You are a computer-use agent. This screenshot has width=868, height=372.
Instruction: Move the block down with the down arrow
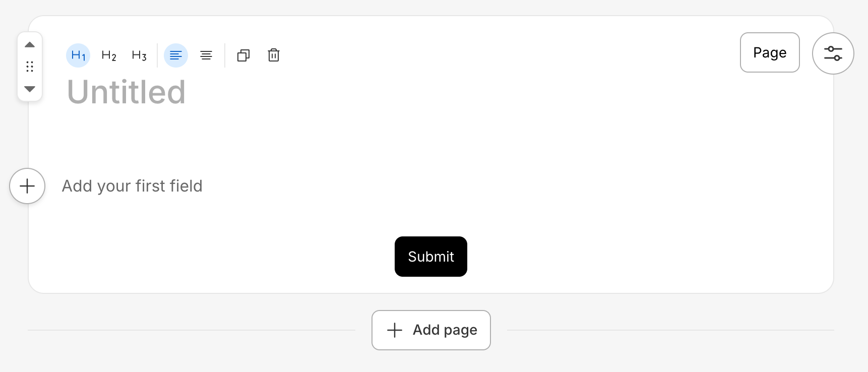[30, 89]
